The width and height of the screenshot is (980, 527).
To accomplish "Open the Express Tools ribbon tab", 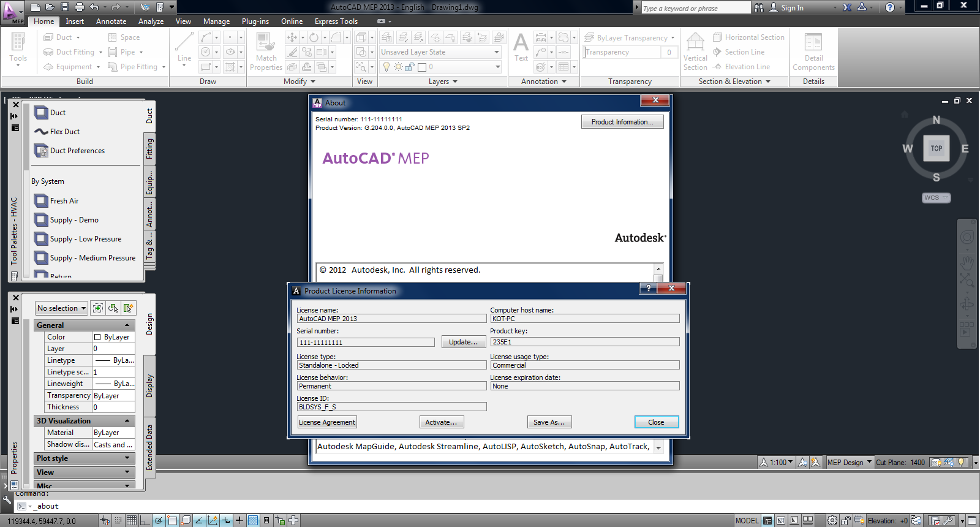I will coord(336,21).
